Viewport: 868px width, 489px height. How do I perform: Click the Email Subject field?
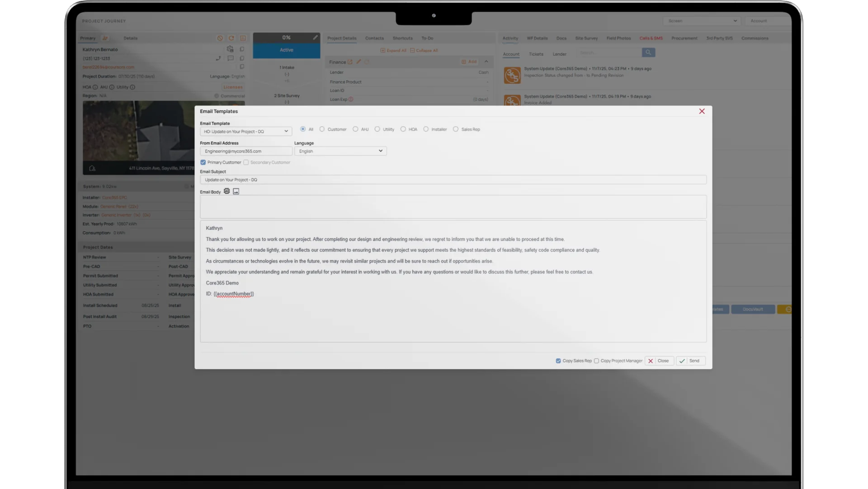[x=453, y=180]
